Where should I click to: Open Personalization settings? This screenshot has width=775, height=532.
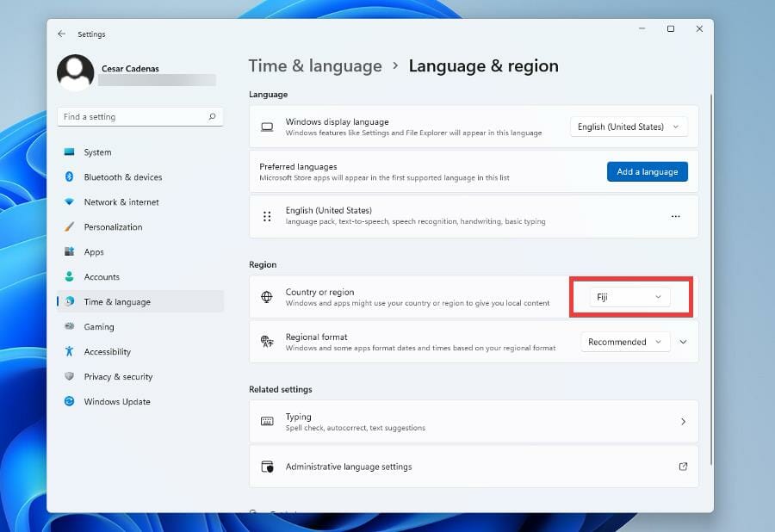(x=140, y=226)
